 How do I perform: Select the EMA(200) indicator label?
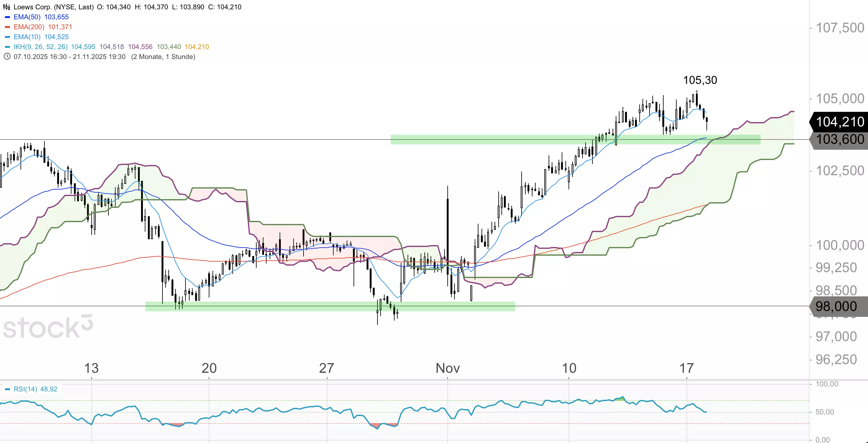pos(29,27)
